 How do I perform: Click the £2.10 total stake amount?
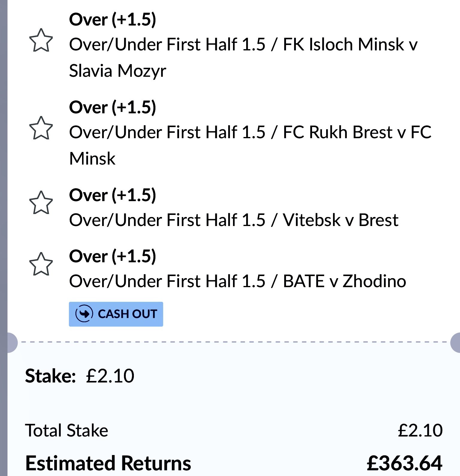[x=420, y=430]
